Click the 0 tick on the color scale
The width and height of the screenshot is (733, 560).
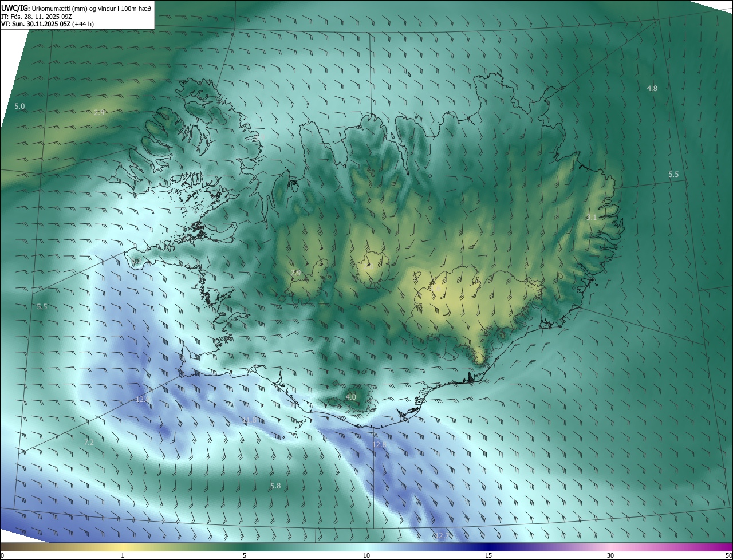[2, 556]
